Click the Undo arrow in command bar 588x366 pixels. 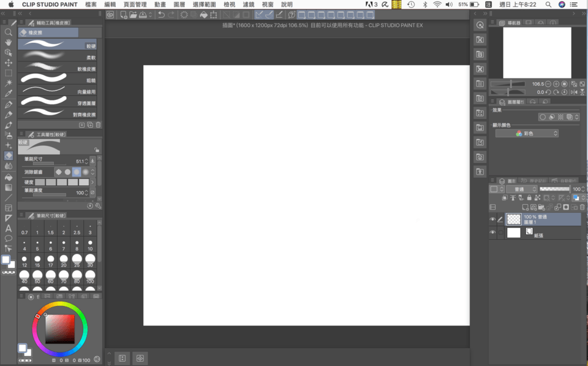coord(160,15)
